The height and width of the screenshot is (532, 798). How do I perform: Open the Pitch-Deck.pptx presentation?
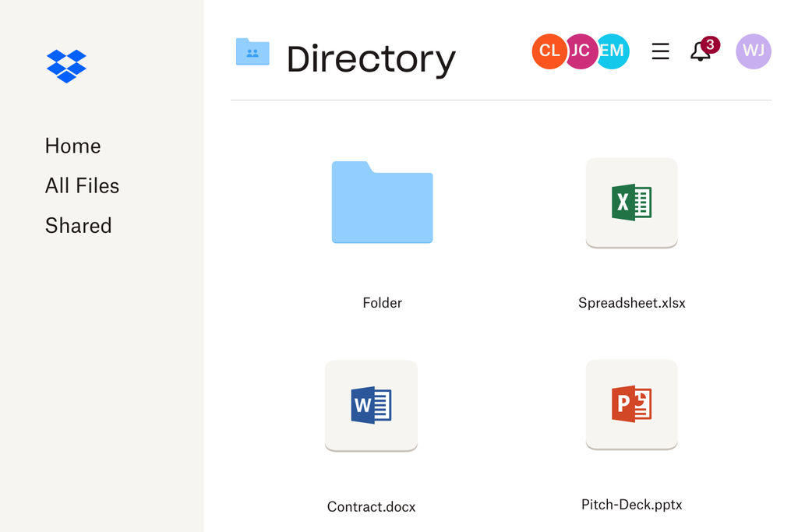(631, 404)
